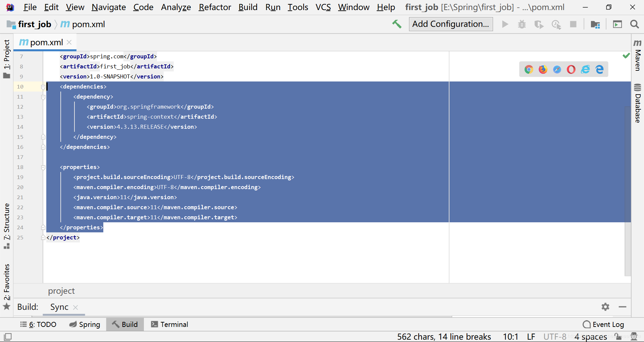The image size is (644, 342).
Task: Click the closing project tag line
Action: 63,237
